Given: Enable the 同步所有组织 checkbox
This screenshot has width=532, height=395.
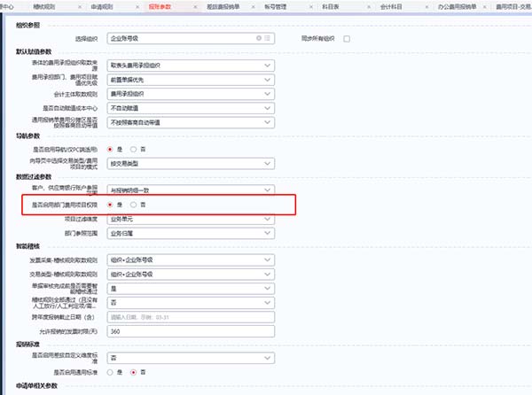Looking at the screenshot, I should pyautogui.click(x=347, y=40).
